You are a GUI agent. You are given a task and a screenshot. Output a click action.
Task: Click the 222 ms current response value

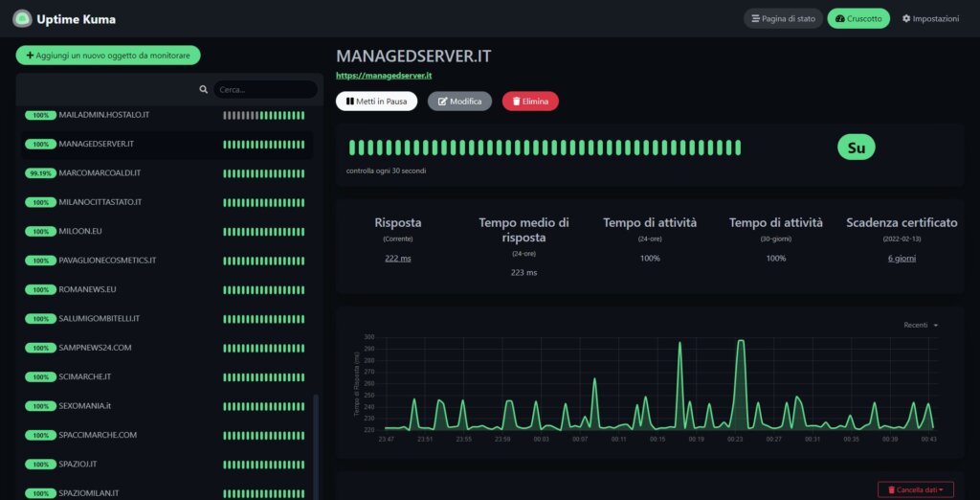click(x=398, y=258)
